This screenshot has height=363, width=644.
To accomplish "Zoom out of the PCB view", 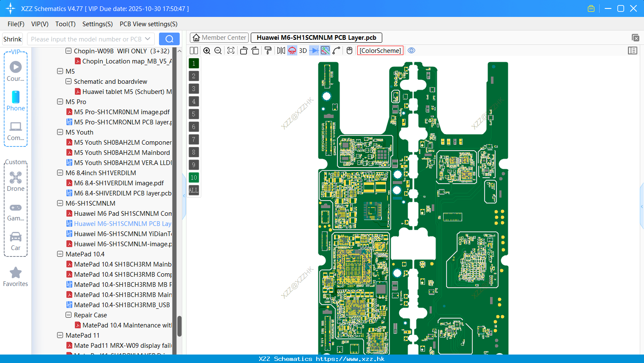I will click(x=218, y=51).
